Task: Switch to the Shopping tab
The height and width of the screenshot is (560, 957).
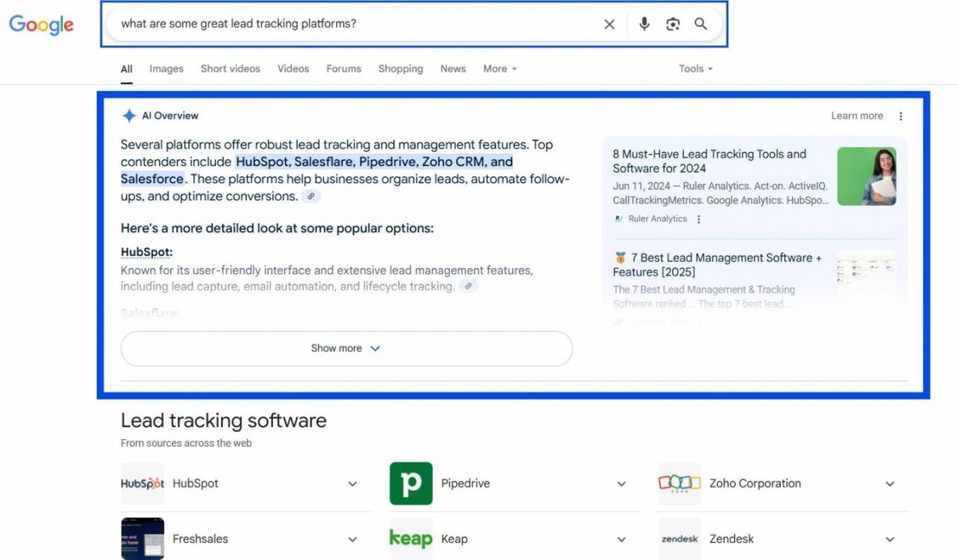Action: pos(400,69)
